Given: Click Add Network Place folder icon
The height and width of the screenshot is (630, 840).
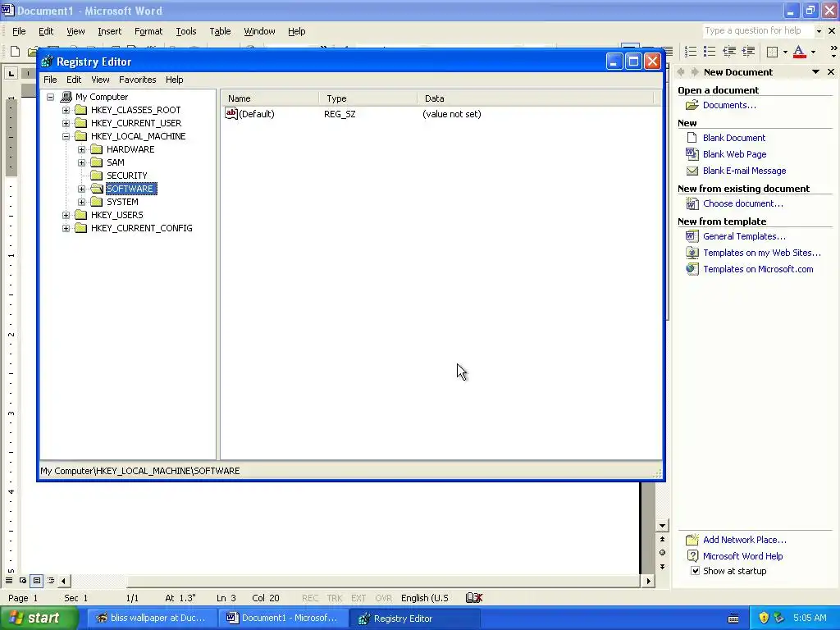Looking at the screenshot, I should [x=692, y=540].
